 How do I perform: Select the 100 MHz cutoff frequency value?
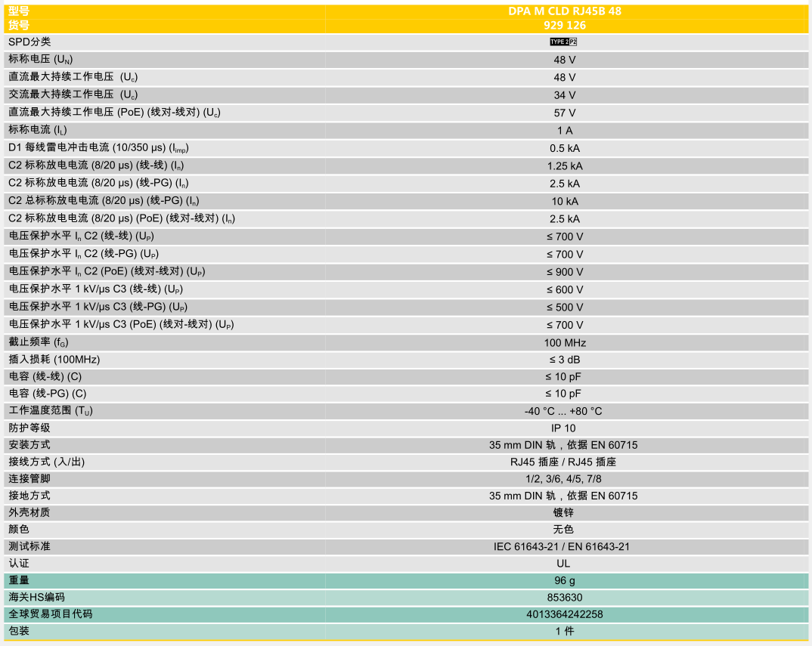click(564, 342)
